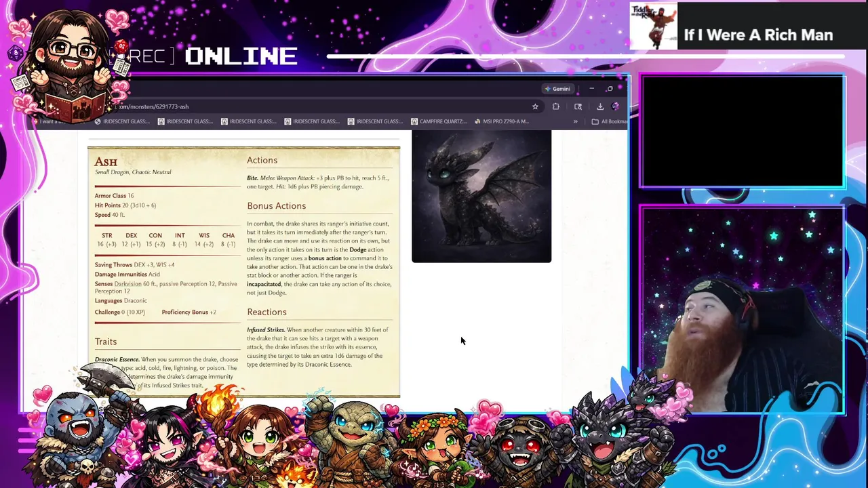Click the CON 15 (+2) ability score
The image size is (868, 488).
point(155,240)
